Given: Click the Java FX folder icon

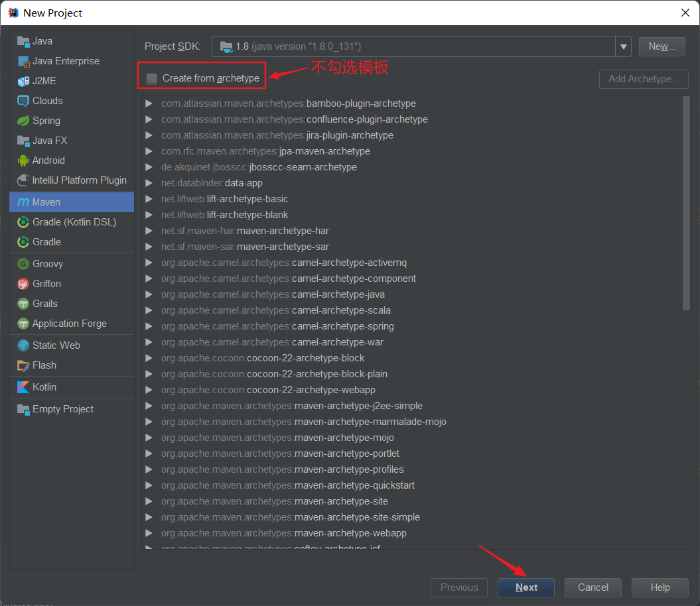Looking at the screenshot, I should click(23, 141).
